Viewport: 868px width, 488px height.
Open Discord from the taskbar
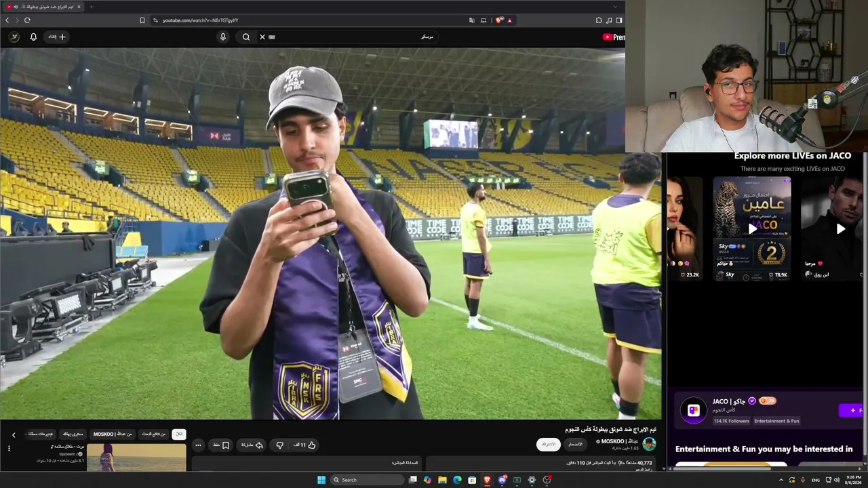502,480
